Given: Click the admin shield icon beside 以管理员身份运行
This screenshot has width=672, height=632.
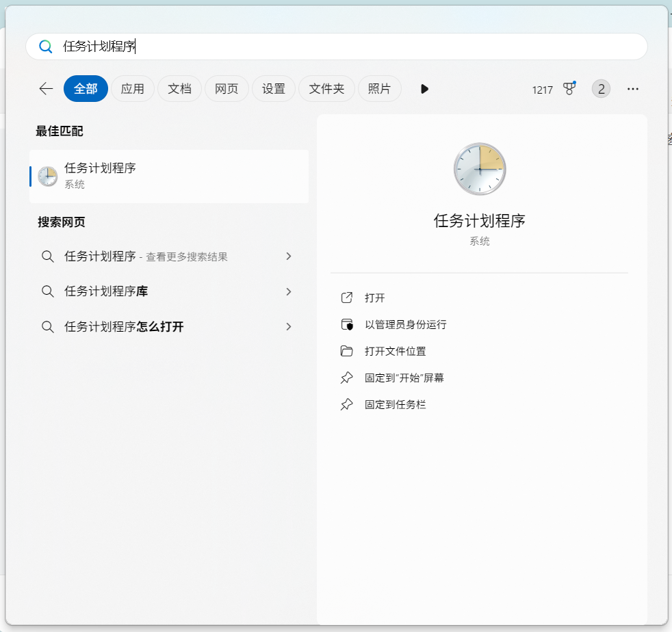Looking at the screenshot, I should point(347,324).
